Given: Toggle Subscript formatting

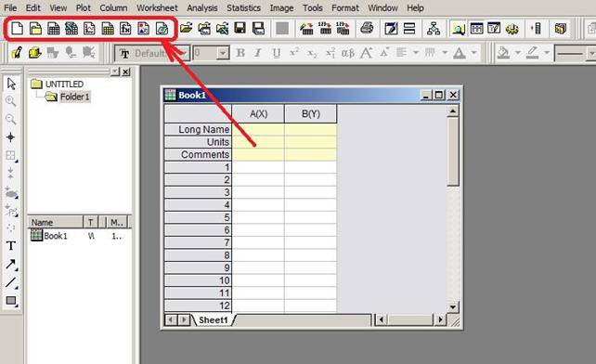Looking at the screenshot, I should [312, 53].
